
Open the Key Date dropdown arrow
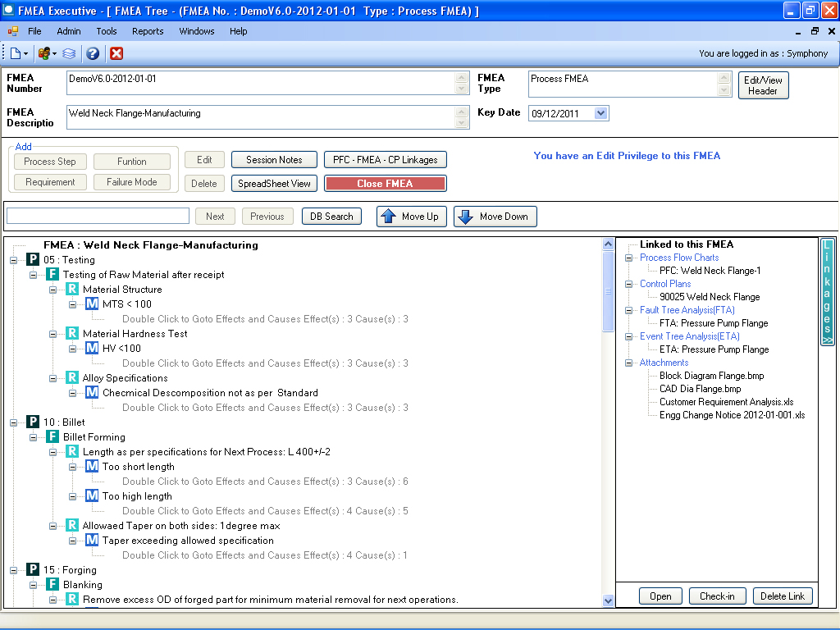pyautogui.click(x=600, y=113)
